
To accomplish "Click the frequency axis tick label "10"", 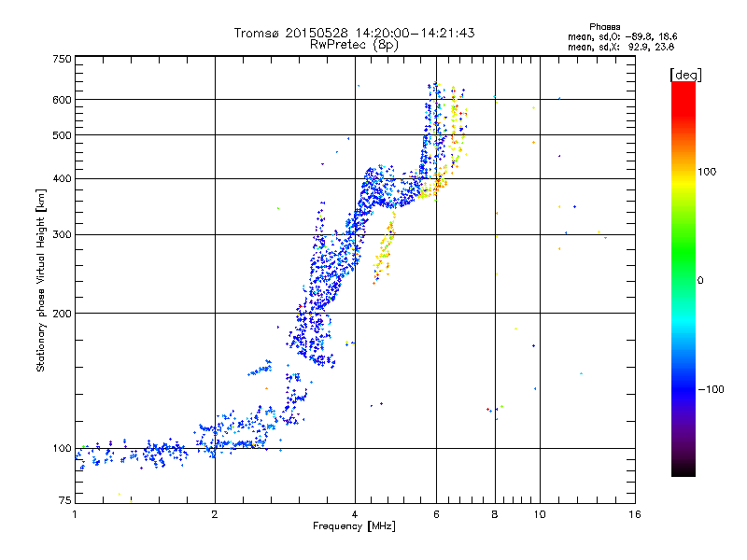I will point(540,514).
